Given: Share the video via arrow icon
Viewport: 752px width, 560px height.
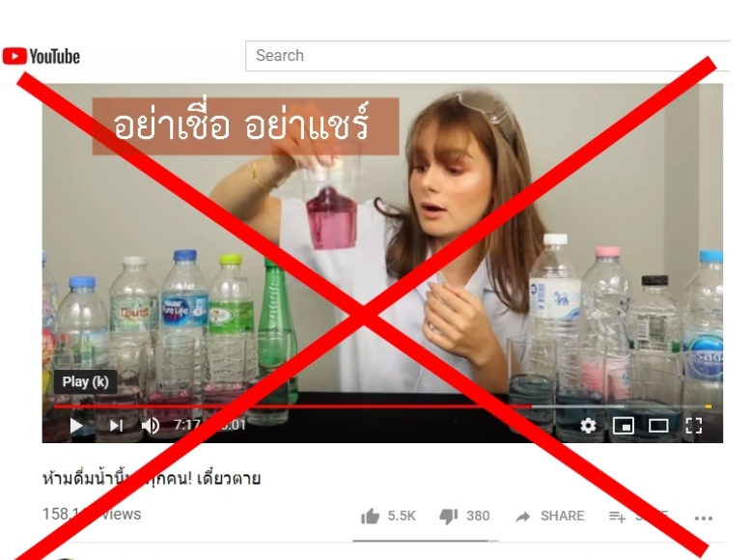Looking at the screenshot, I should [x=523, y=517].
